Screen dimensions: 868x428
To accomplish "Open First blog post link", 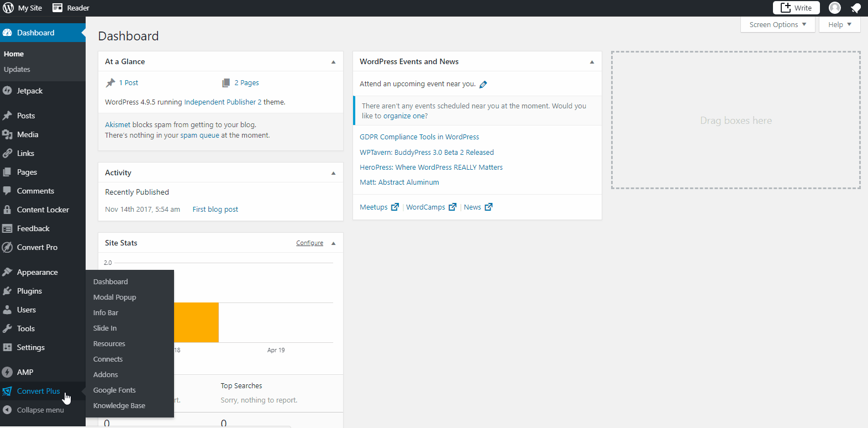I will pyautogui.click(x=215, y=209).
